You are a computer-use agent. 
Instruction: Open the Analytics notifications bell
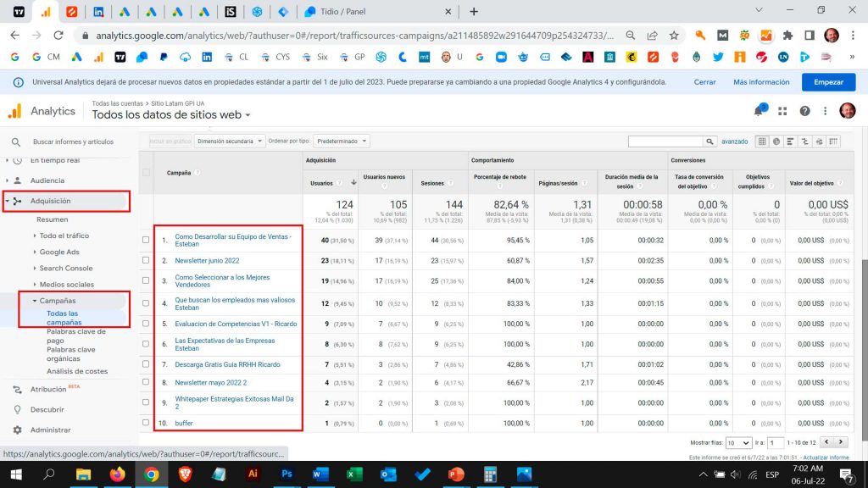tap(759, 111)
